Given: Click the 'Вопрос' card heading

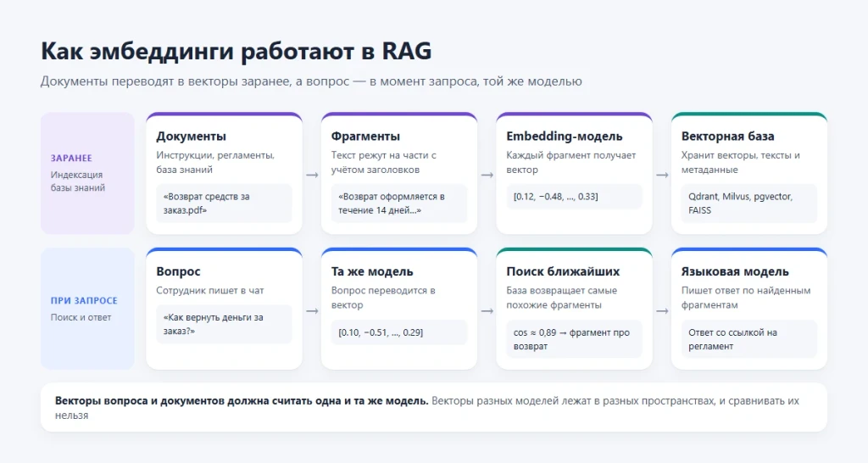Looking at the screenshot, I should [x=178, y=271].
